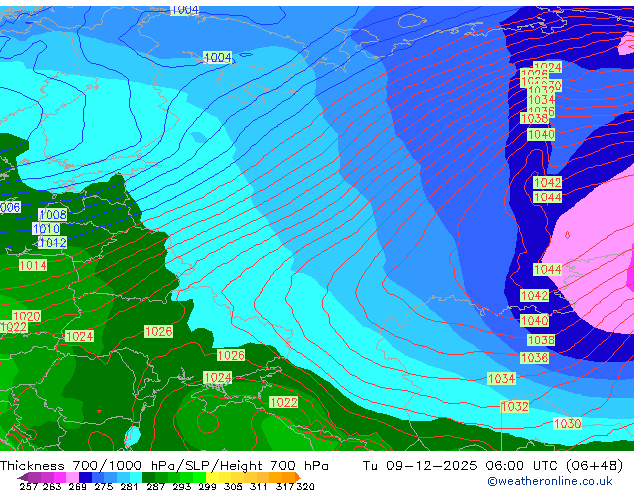Click the '1044' label directly below a '1042'
This screenshot has width=634, height=490.
[x=547, y=197]
